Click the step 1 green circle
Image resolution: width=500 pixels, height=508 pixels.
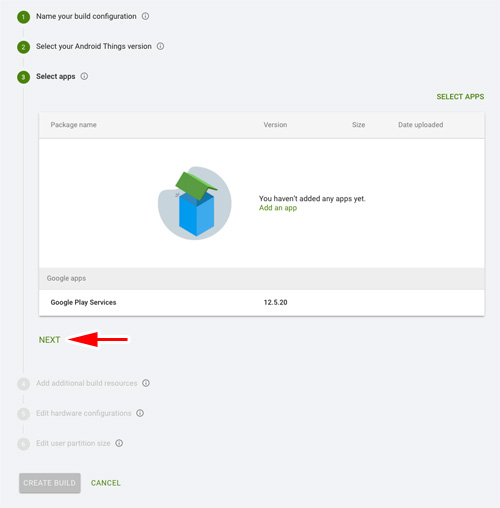tap(23, 17)
